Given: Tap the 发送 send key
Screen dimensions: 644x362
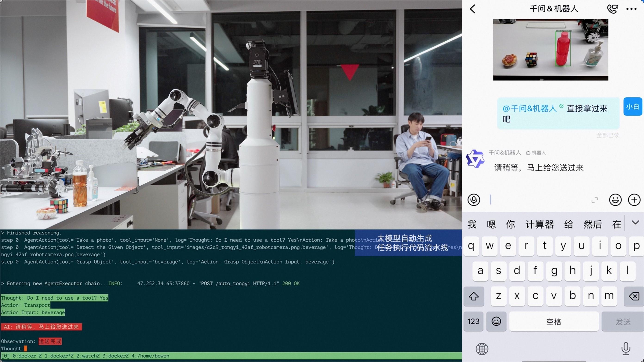Looking at the screenshot, I should click(623, 322).
